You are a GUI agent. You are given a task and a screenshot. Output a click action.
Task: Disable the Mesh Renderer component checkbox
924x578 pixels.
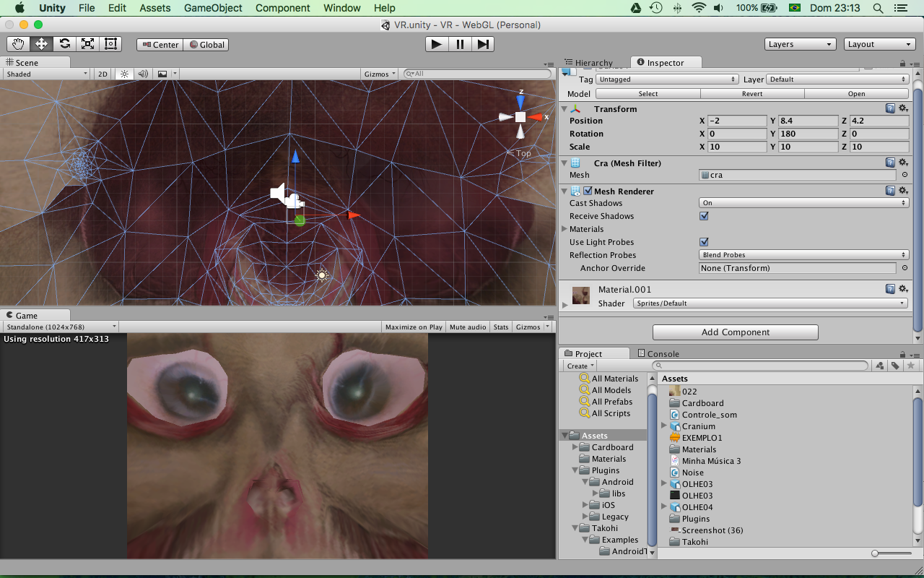588,191
